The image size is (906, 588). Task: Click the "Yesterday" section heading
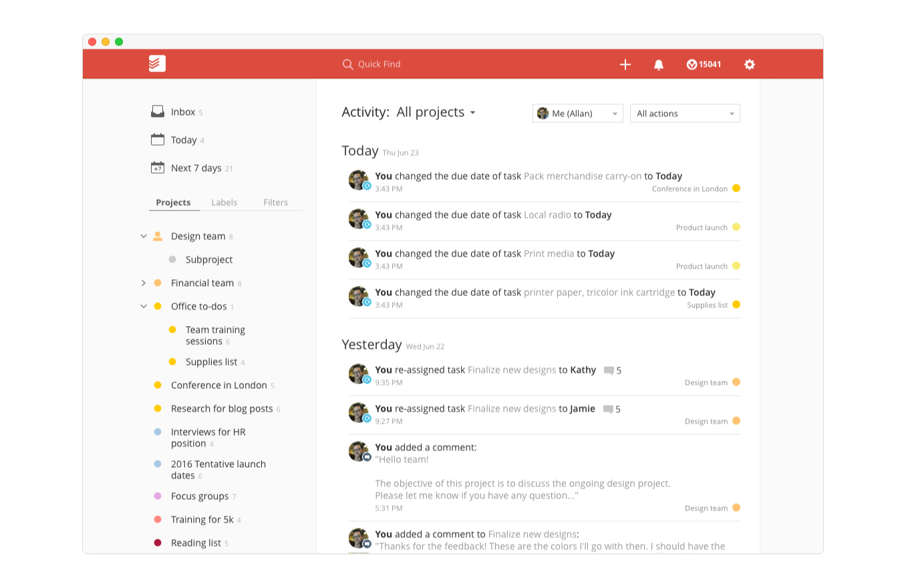click(371, 344)
